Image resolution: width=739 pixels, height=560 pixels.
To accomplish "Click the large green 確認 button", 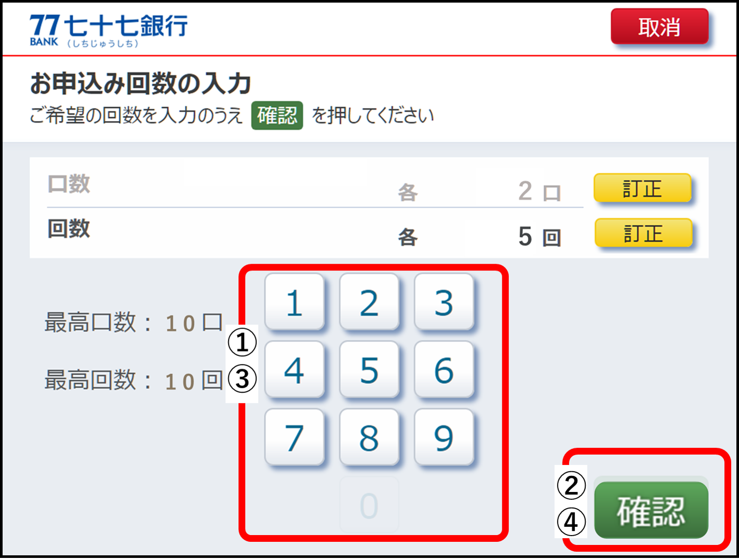I will click(651, 510).
